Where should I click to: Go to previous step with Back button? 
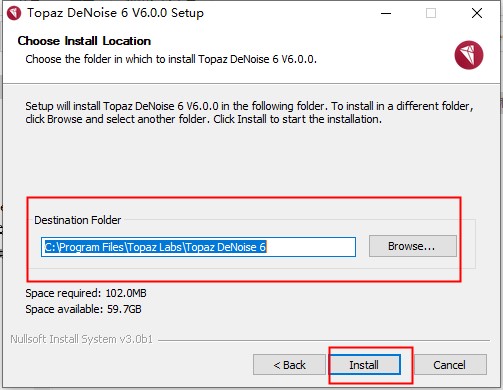[289, 365]
